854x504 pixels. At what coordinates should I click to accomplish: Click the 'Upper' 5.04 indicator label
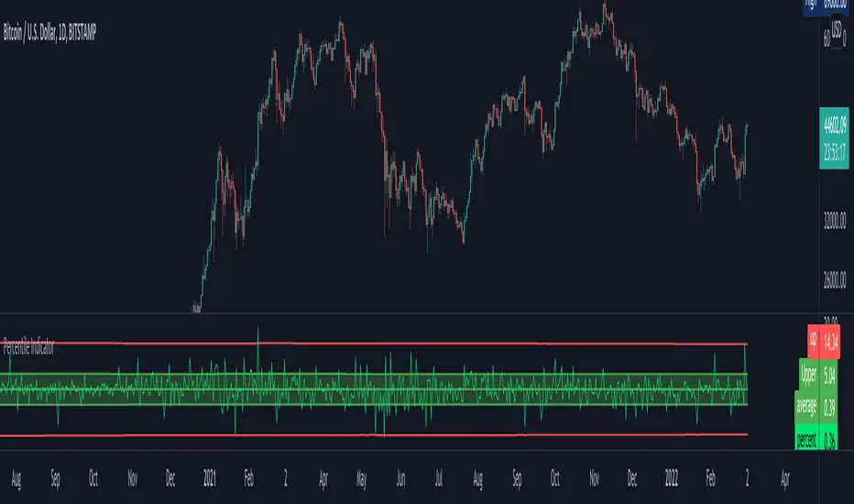tap(818, 374)
